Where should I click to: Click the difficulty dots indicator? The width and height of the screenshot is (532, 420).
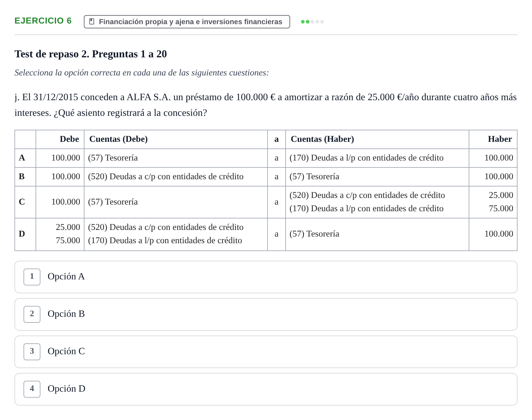[312, 22]
